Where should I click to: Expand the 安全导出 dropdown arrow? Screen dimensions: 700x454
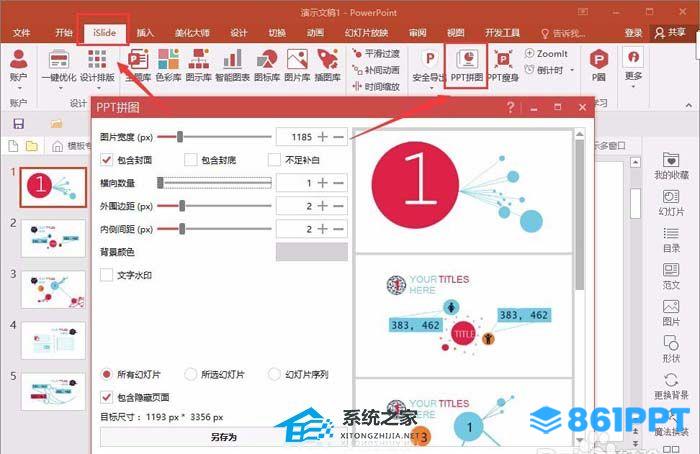point(431,88)
